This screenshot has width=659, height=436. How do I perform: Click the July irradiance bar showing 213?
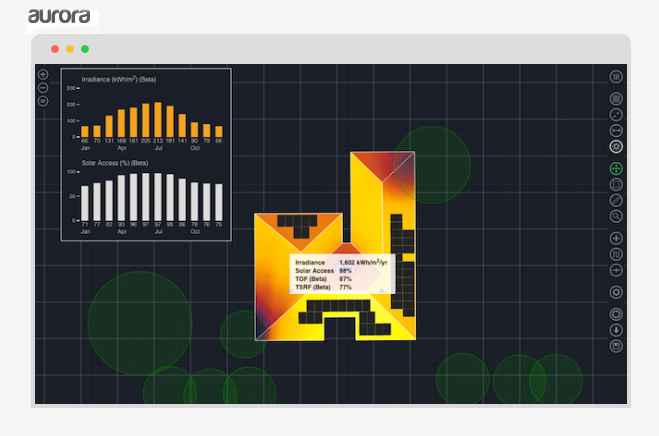157,119
